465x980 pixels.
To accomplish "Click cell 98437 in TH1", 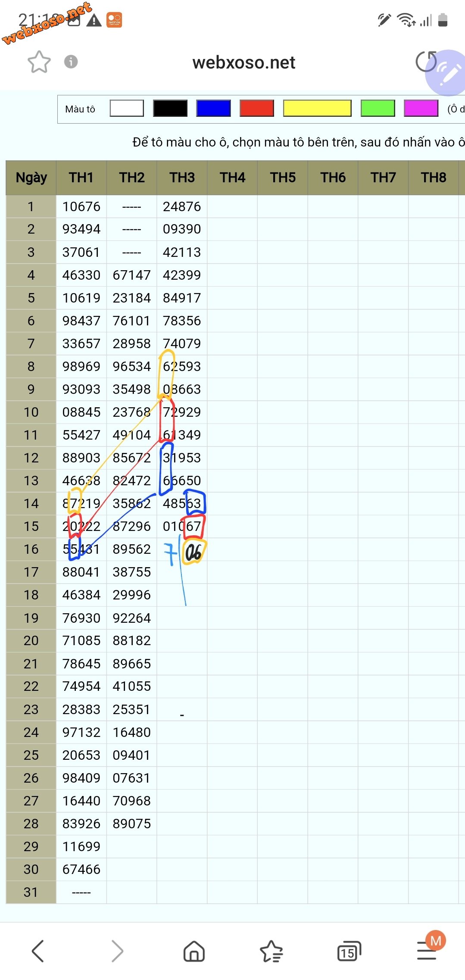I will [x=81, y=321].
